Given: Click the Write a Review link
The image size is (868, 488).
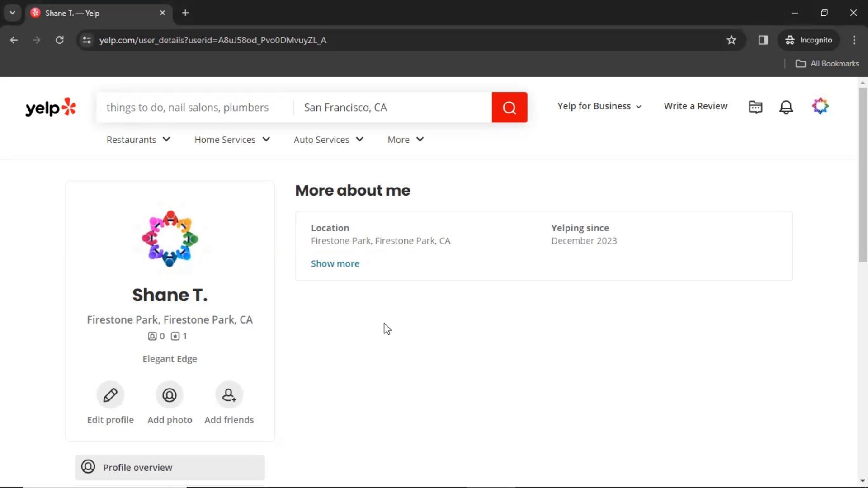Looking at the screenshot, I should click(695, 106).
